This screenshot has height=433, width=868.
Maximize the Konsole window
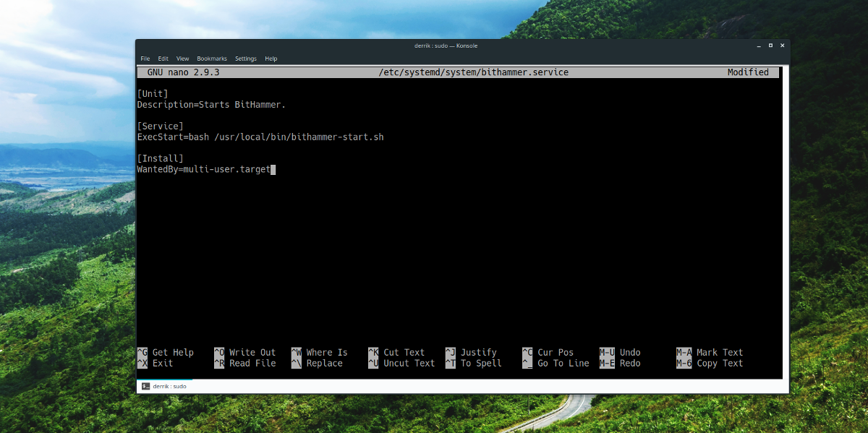coord(770,46)
